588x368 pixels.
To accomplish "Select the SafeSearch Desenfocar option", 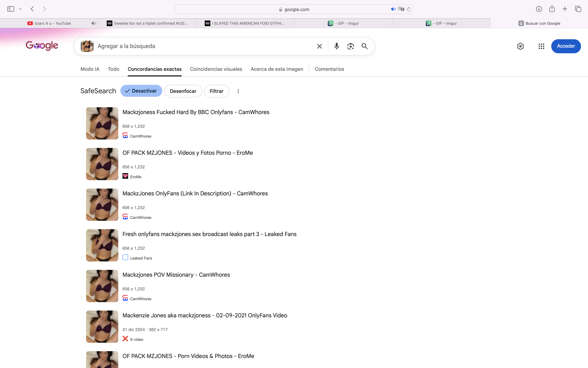I will point(183,91).
